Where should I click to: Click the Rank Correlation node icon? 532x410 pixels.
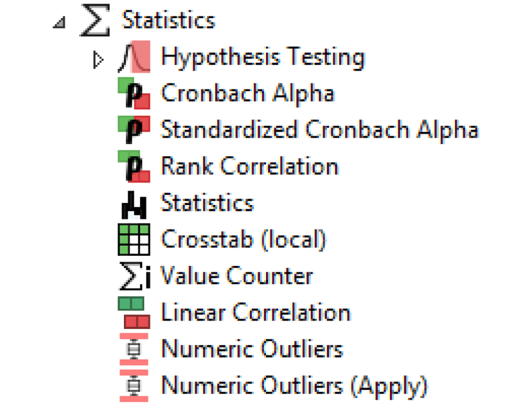pyautogui.click(x=134, y=167)
